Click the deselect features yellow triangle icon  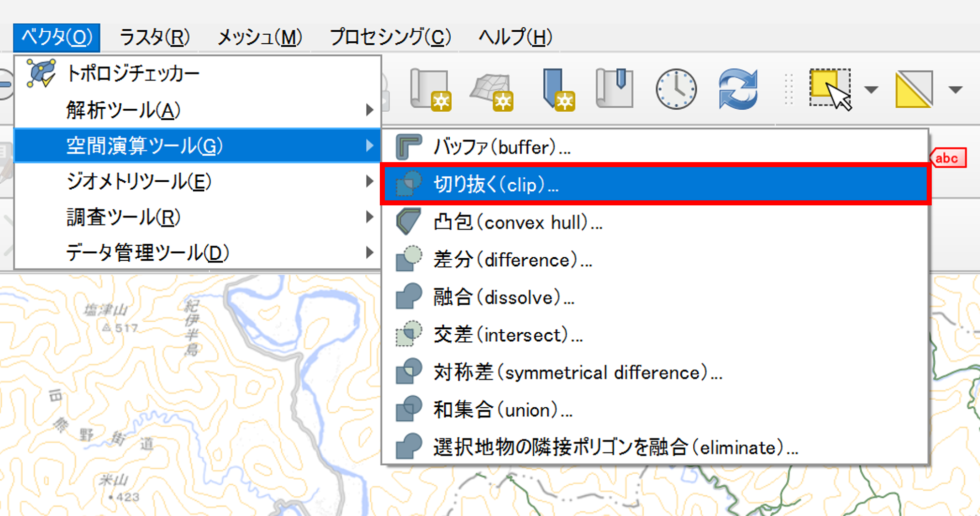click(x=914, y=90)
